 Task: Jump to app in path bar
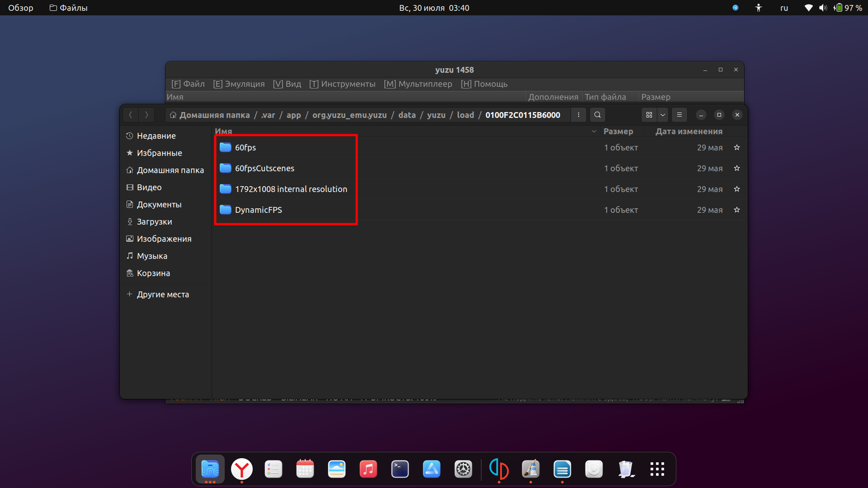(293, 115)
